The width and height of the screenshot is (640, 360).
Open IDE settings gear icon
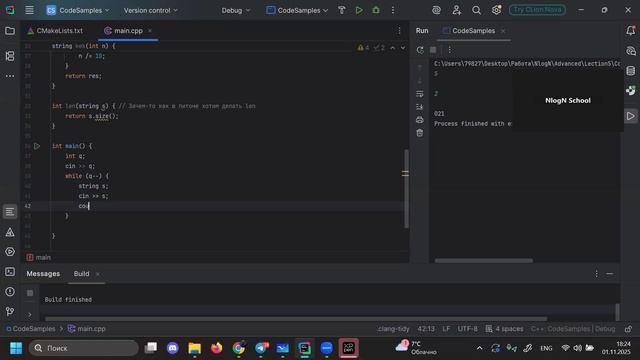496,10
